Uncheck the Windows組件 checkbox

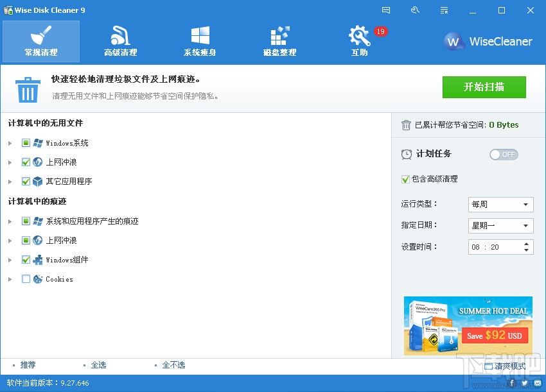point(26,260)
